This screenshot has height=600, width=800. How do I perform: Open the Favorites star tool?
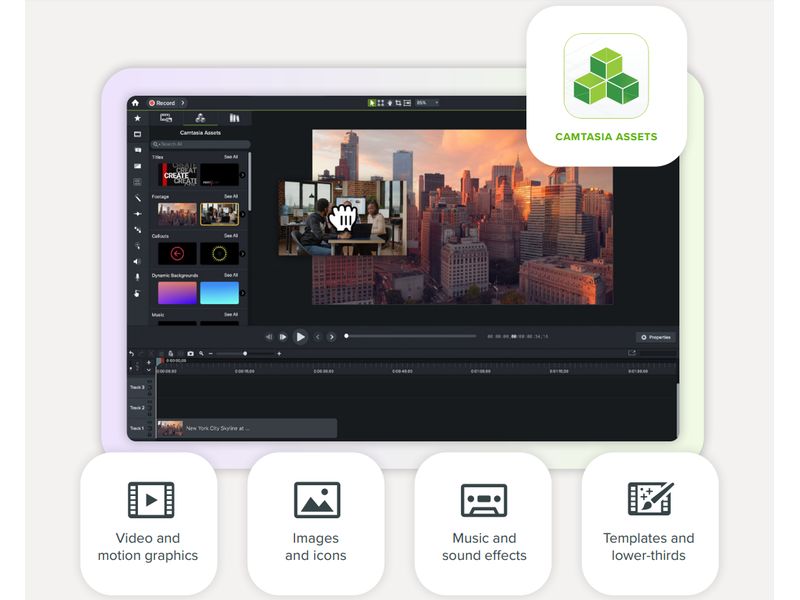pyautogui.click(x=137, y=118)
